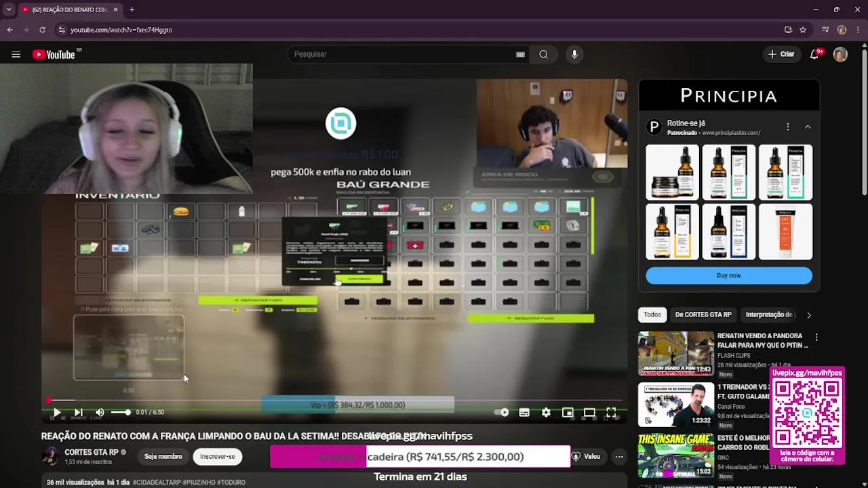Screen dimensions: 868x488
Task: Select the Todos filter chip
Action: pos(652,314)
